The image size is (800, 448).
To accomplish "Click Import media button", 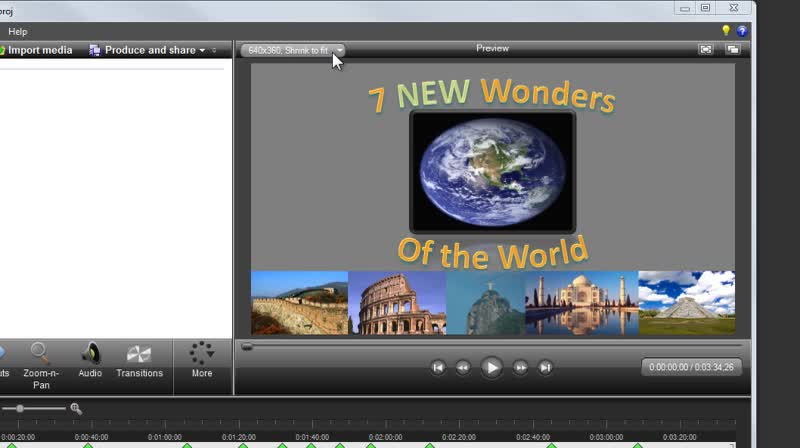I will [x=36, y=50].
